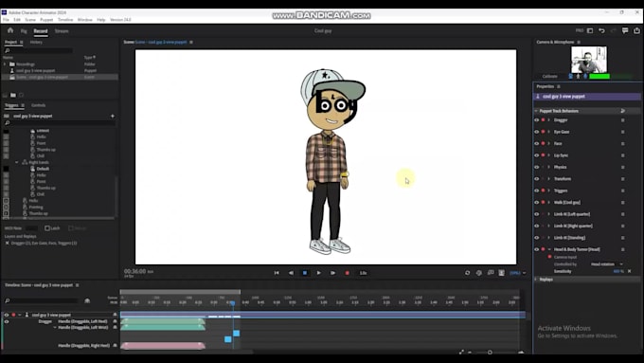Open the Lip Sync behavior menu icon
This screenshot has height=363, width=644.
click(622, 155)
